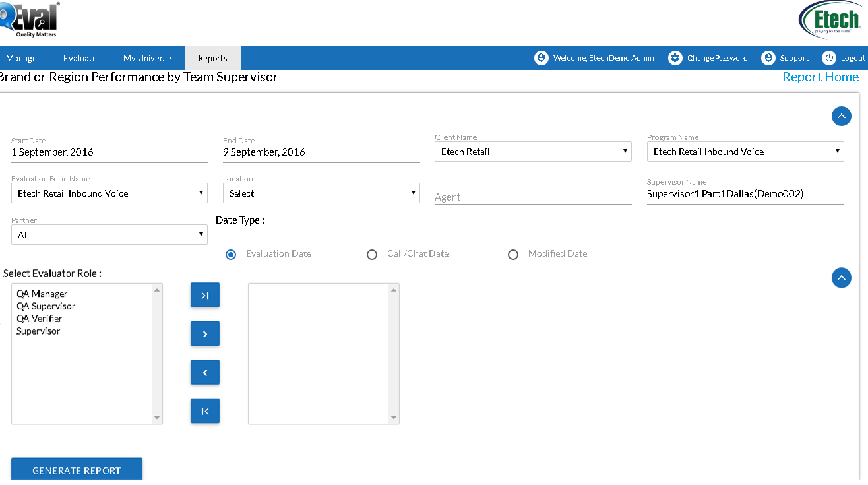868x485 pixels.
Task: Click Welcome, EtechDemo Admin text
Action: point(604,58)
